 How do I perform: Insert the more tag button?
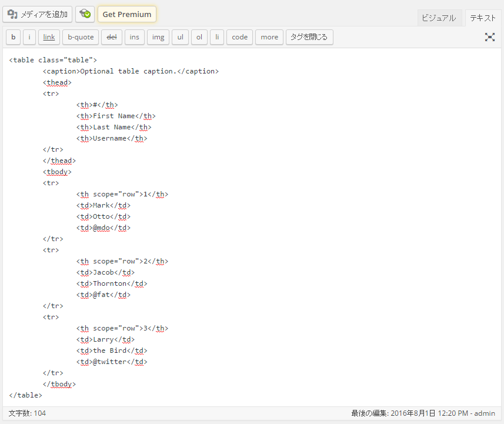pos(269,37)
